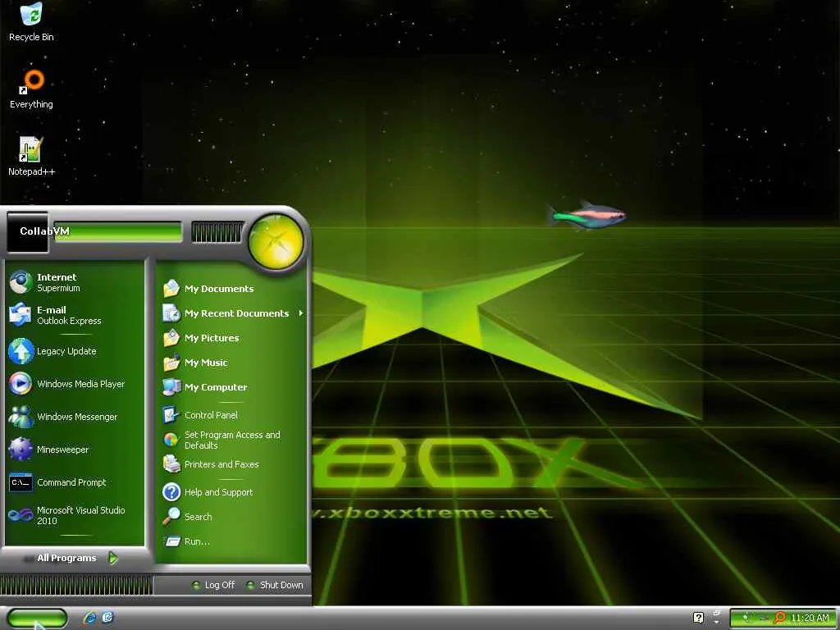Open Search from Start menu
The image size is (840, 630).
233,517
